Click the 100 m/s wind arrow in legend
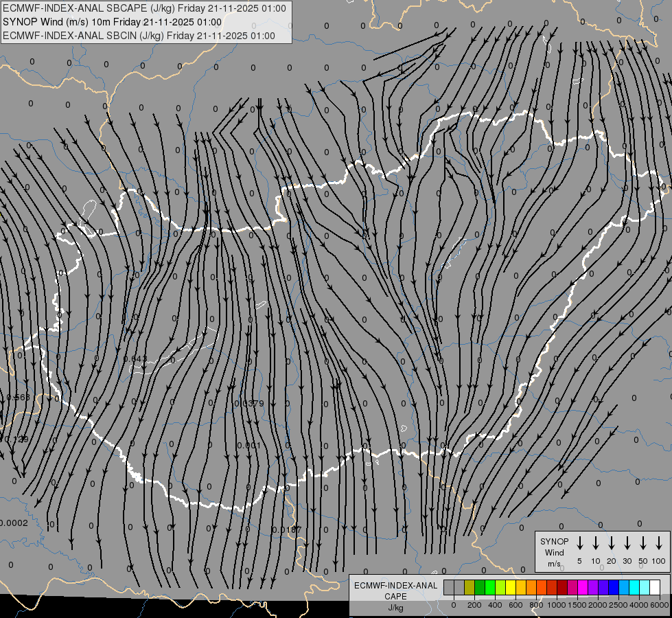 click(659, 543)
